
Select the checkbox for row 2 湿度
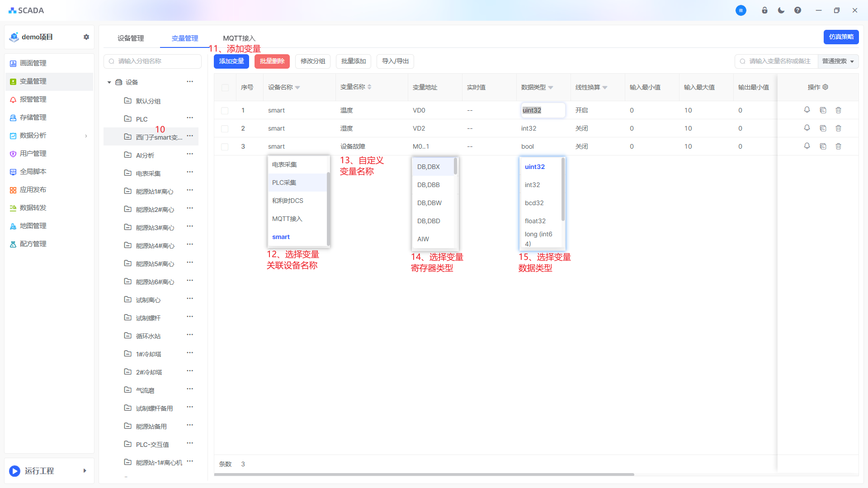pos(225,129)
